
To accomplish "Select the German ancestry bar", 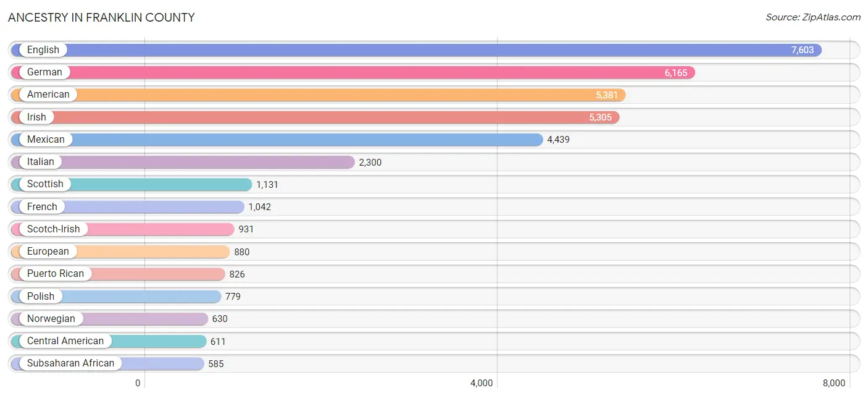I will [x=353, y=72].
